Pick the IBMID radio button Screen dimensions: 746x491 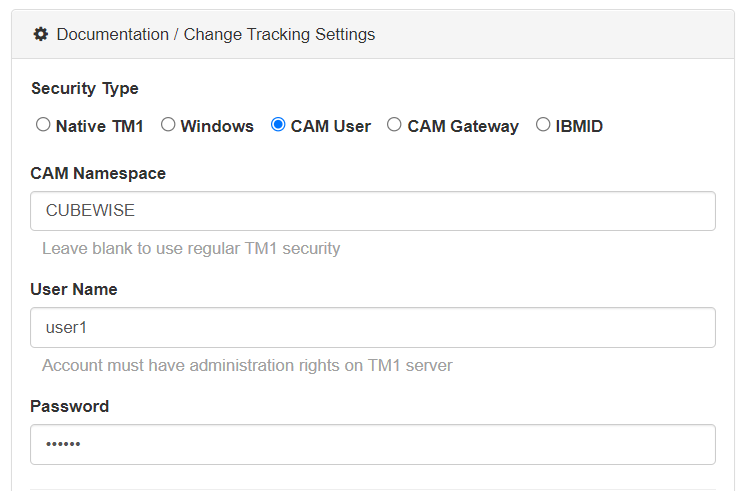[543, 125]
